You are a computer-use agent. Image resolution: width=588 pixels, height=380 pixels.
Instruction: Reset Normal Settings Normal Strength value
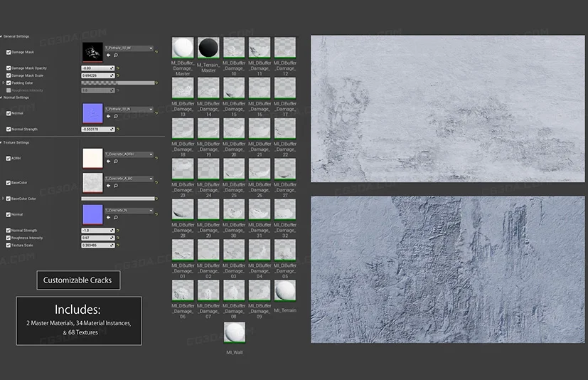(118, 130)
